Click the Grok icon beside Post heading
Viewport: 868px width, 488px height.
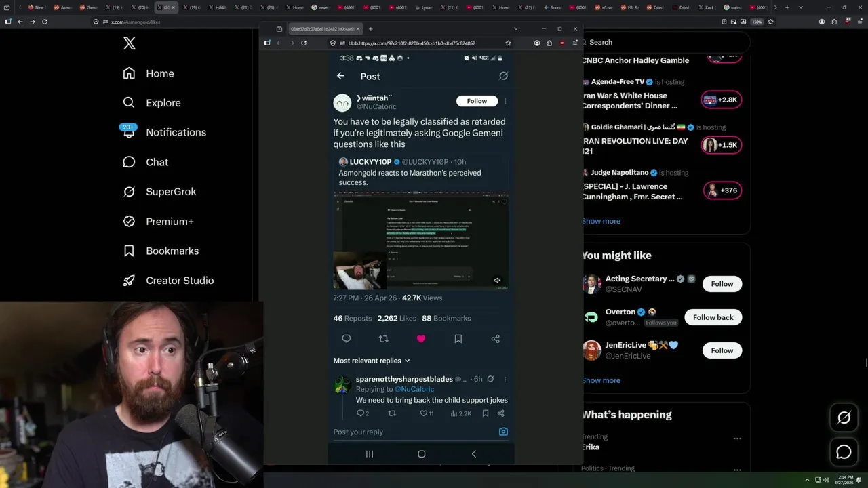[503, 76]
